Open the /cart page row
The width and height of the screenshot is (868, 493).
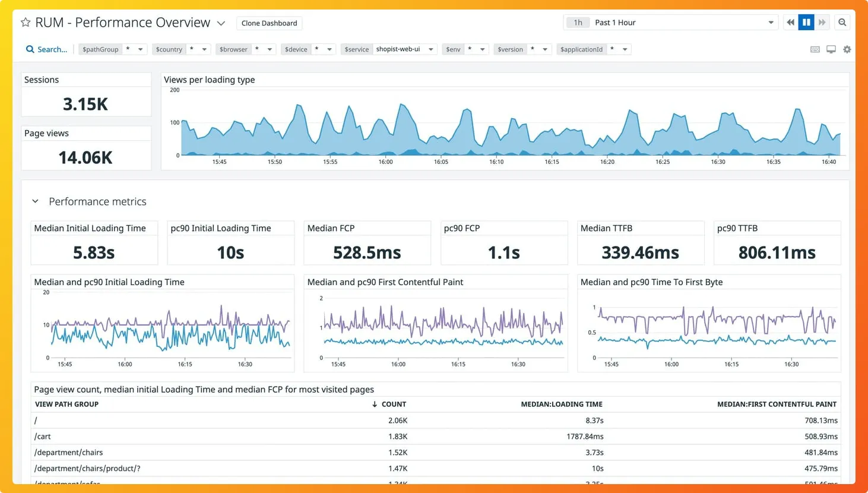(x=42, y=436)
